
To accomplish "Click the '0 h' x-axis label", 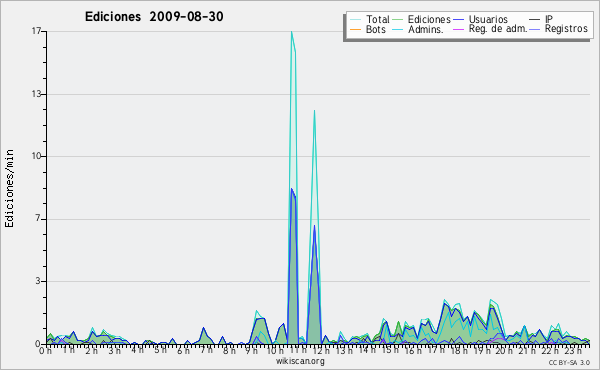I will 46,350.
